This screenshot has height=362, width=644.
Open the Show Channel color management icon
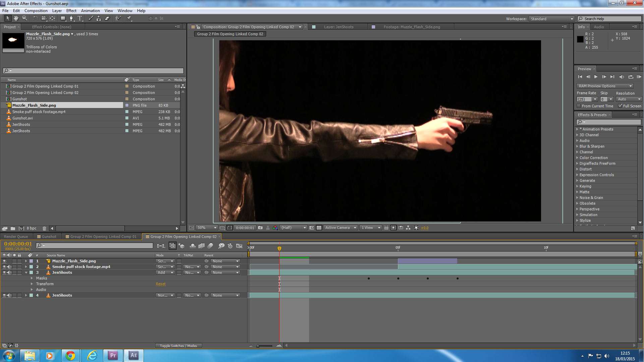pyautogui.click(x=275, y=228)
